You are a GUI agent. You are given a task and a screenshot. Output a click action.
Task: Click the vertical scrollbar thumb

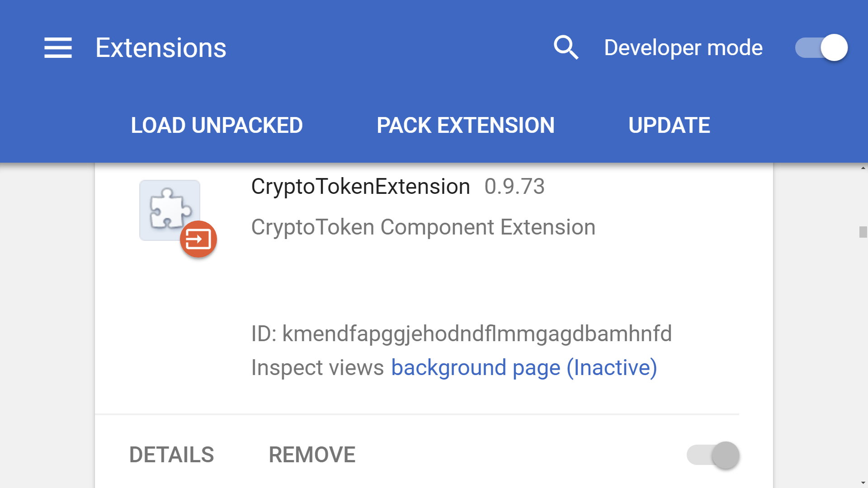coord(863,232)
